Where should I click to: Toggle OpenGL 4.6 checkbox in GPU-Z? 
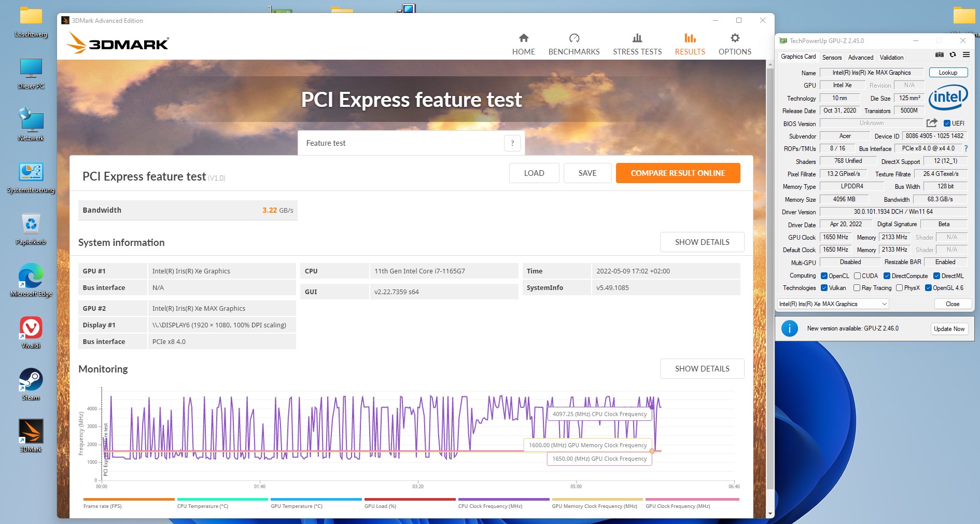[929, 288]
